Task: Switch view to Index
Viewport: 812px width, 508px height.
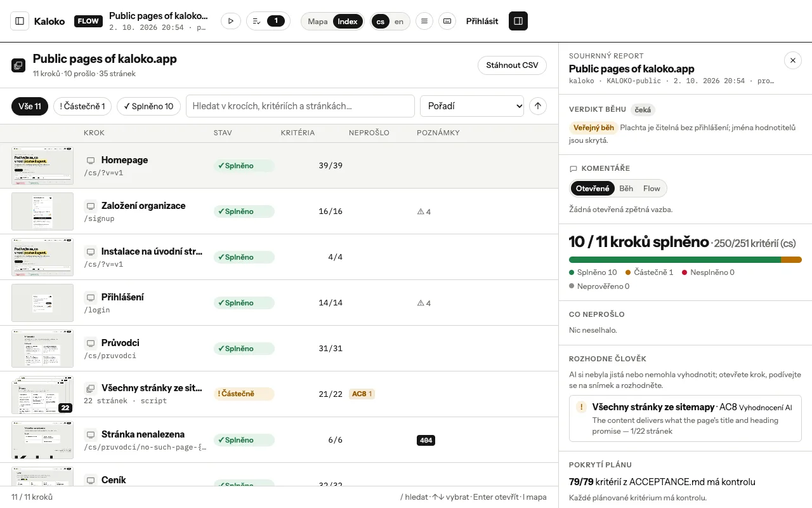Action: click(348, 21)
